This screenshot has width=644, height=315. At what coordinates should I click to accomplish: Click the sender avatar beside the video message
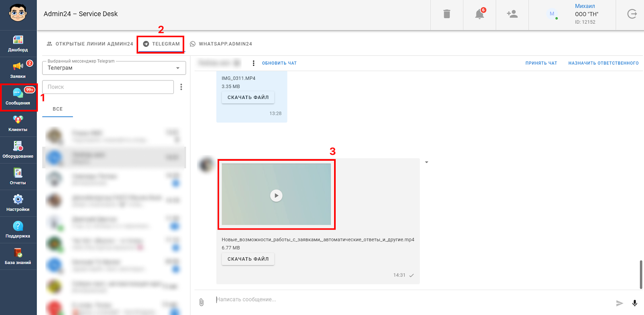click(206, 165)
